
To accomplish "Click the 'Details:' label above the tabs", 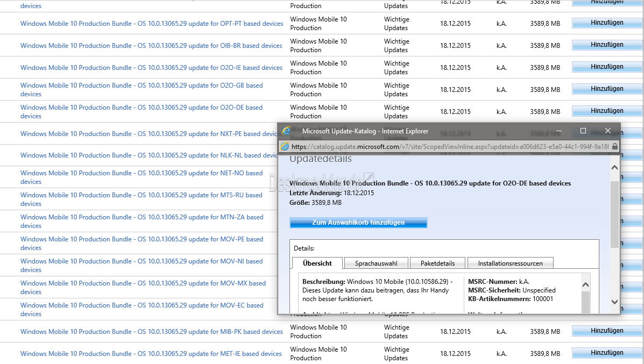I will (304, 248).
